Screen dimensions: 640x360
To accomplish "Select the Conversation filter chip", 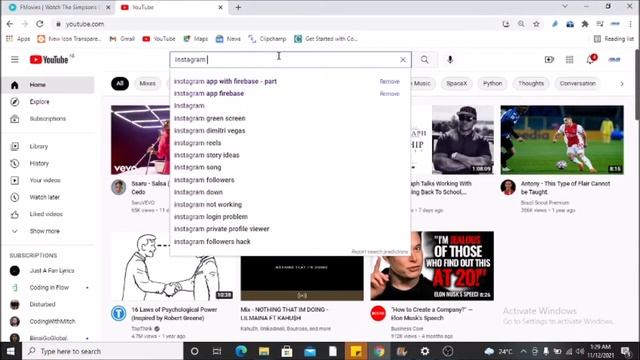I will pyautogui.click(x=578, y=83).
